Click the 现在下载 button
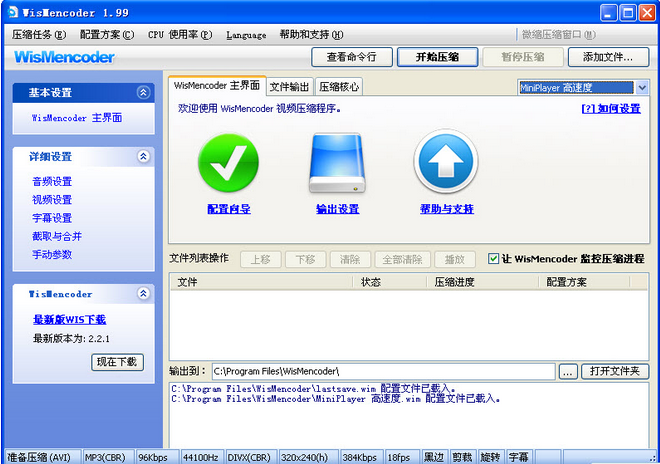 tap(117, 362)
